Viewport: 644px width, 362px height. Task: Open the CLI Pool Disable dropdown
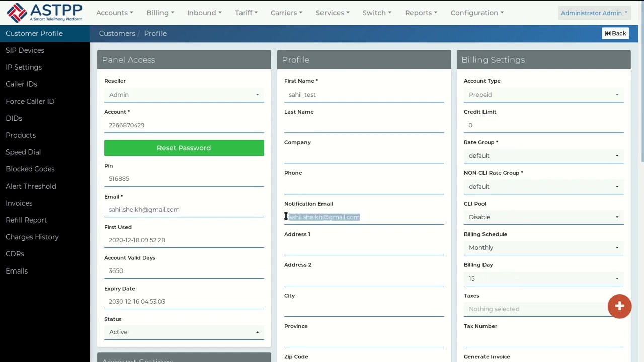[x=543, y=217]
